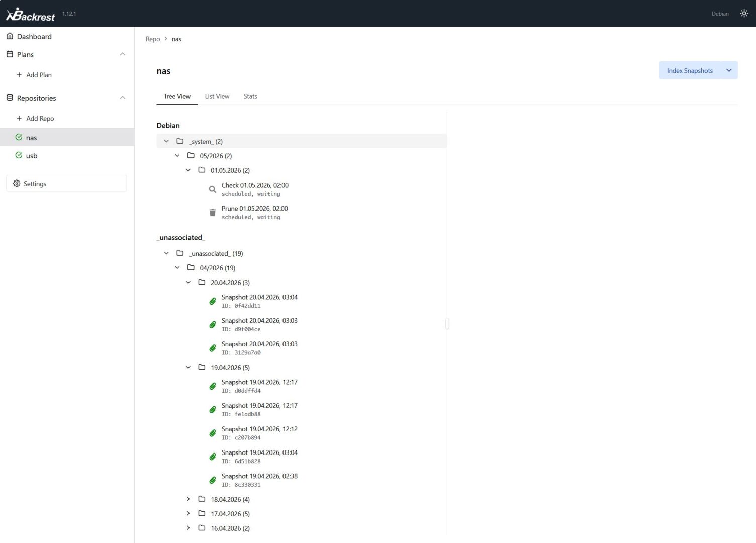Open the Stats tab
Viewport: 756px width, 543px height.
(x=250, y=96)
